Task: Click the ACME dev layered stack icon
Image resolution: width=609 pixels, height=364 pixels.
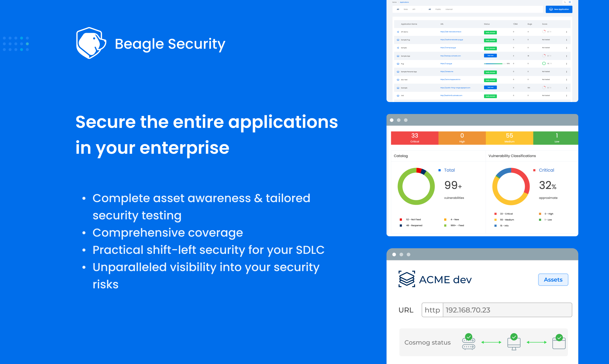Action: 407,279
